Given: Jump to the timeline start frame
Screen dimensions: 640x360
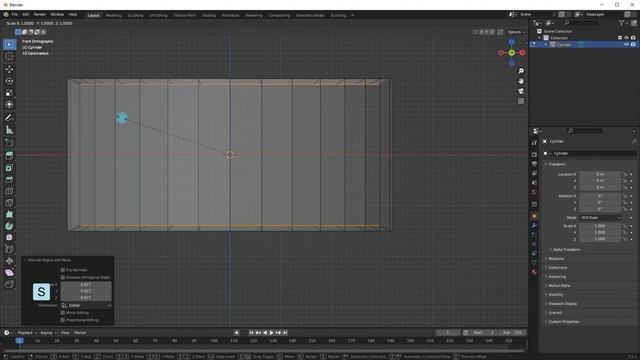Looking at the screenshot, I should tap(251, 333).
